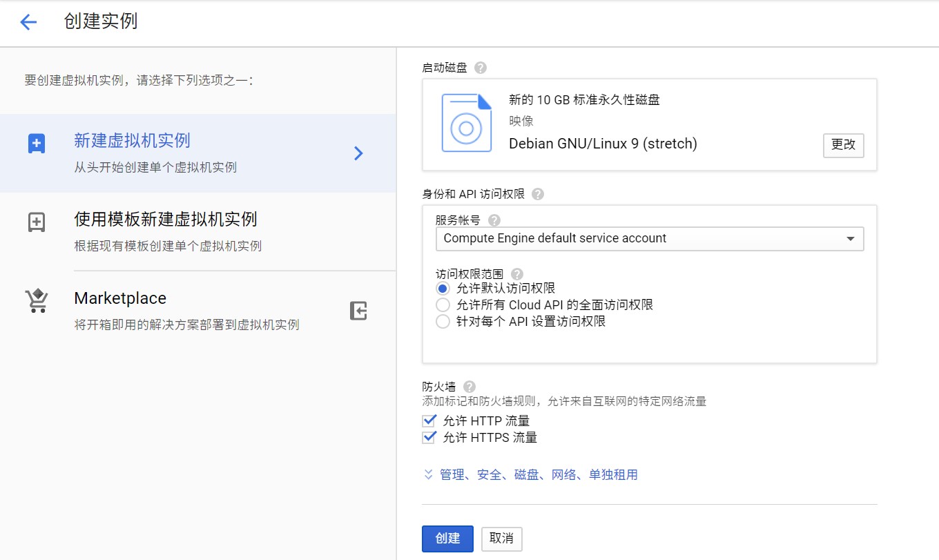Click the Marketplace exit arrow icon

(358, 311)
